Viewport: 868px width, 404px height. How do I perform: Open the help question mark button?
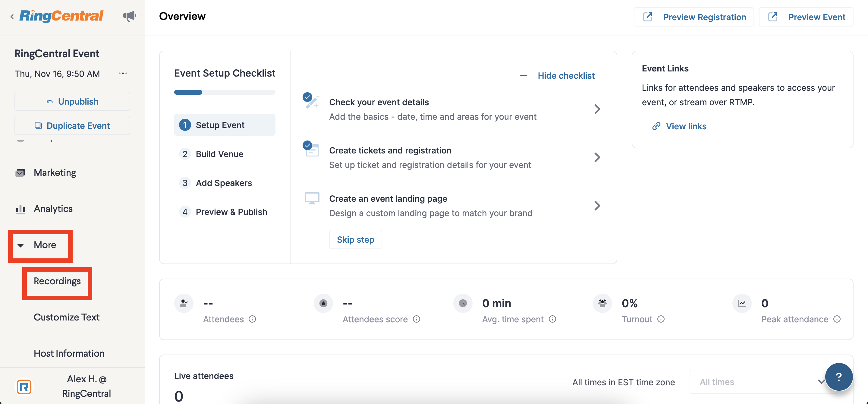tap(839, 377)
